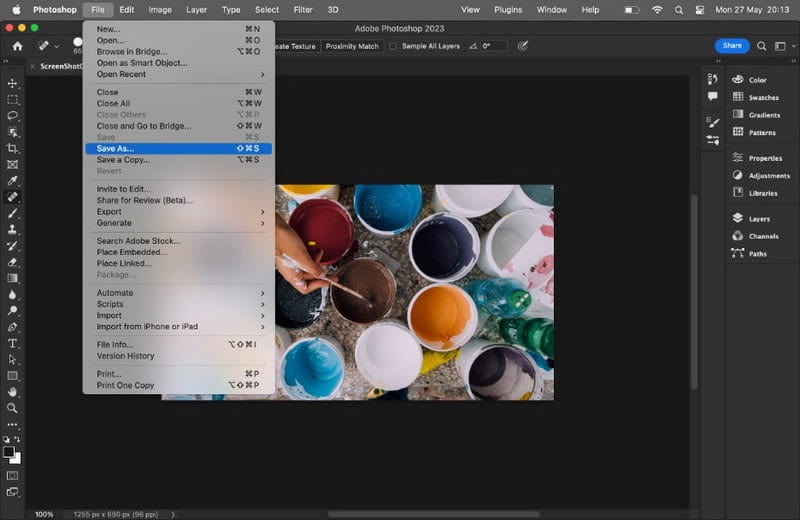Select the Horizontal Type tool
The image size is (800, 520).
tap(12, 343)
